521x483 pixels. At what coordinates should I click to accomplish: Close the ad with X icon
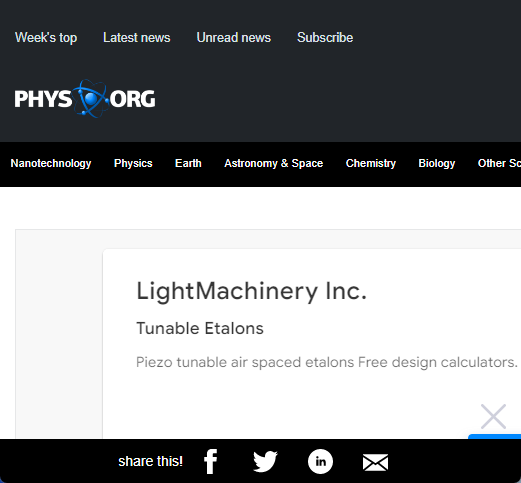[x=493, y=416]
